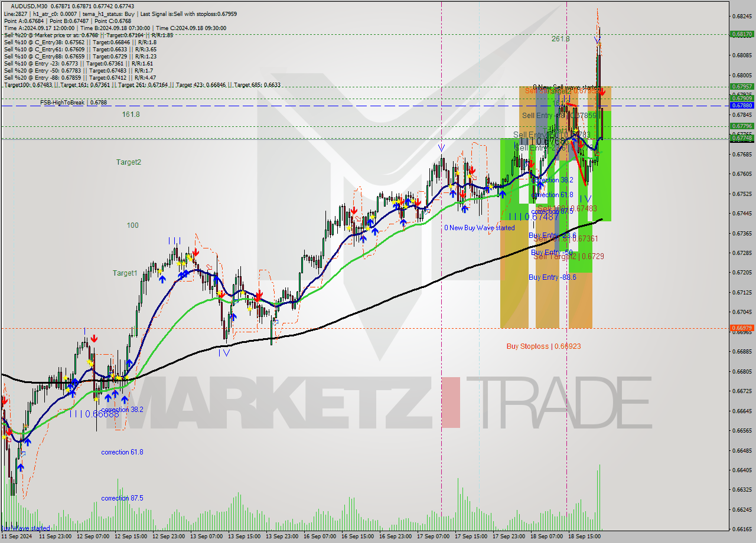
Task: Select the green 'Target1' label
Action: coord(125,273)
